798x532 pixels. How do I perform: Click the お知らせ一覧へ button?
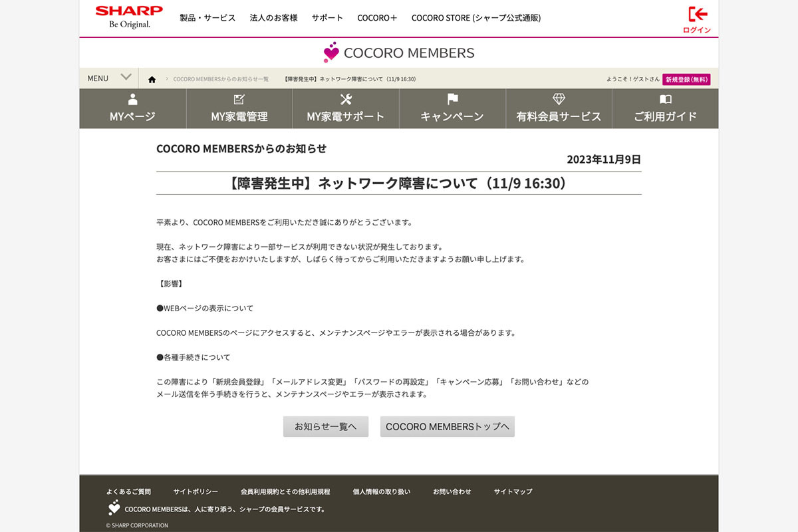[326, 426]
